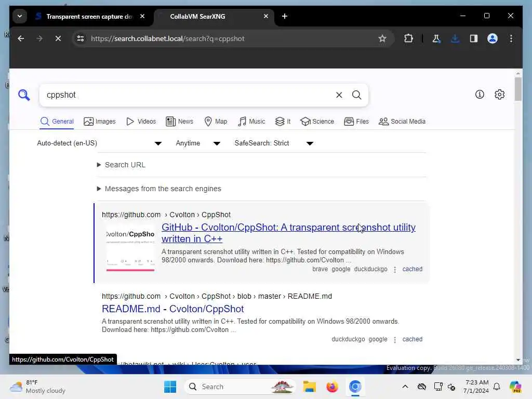This screenshot has height=399, width=532.
Task: Open the Auto-detect language dropdown
Action: point(99,143)
